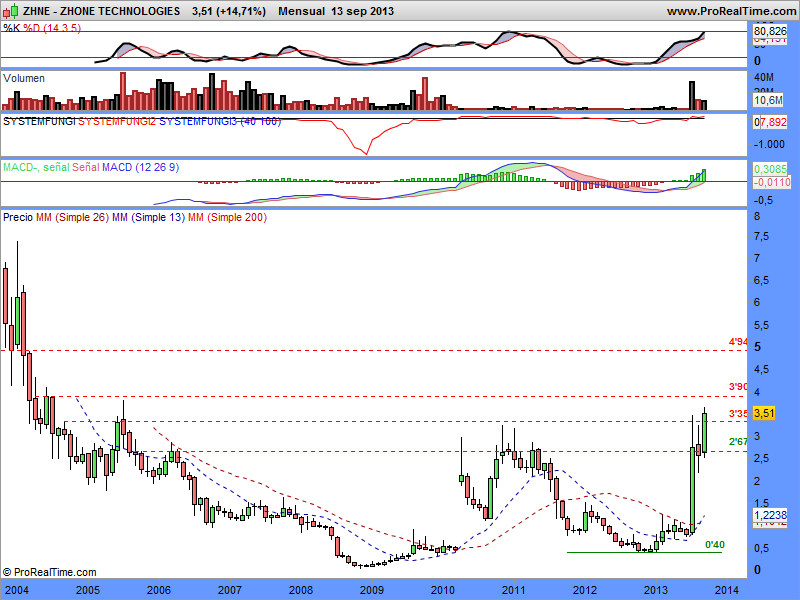Click the red SYSTEMFUNGI2 indicator label
This screenshot has height=600, width=800.
(117, 121)
